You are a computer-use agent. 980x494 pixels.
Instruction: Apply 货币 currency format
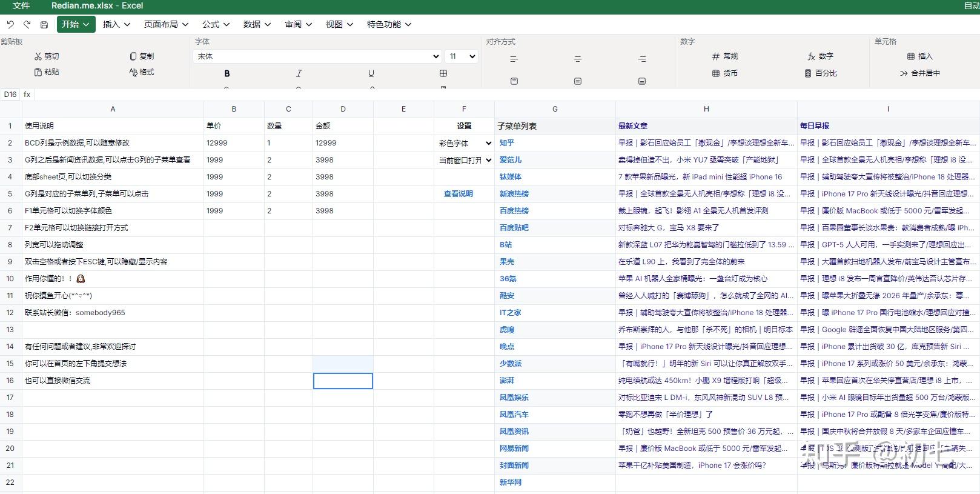(x=725, y=73)
